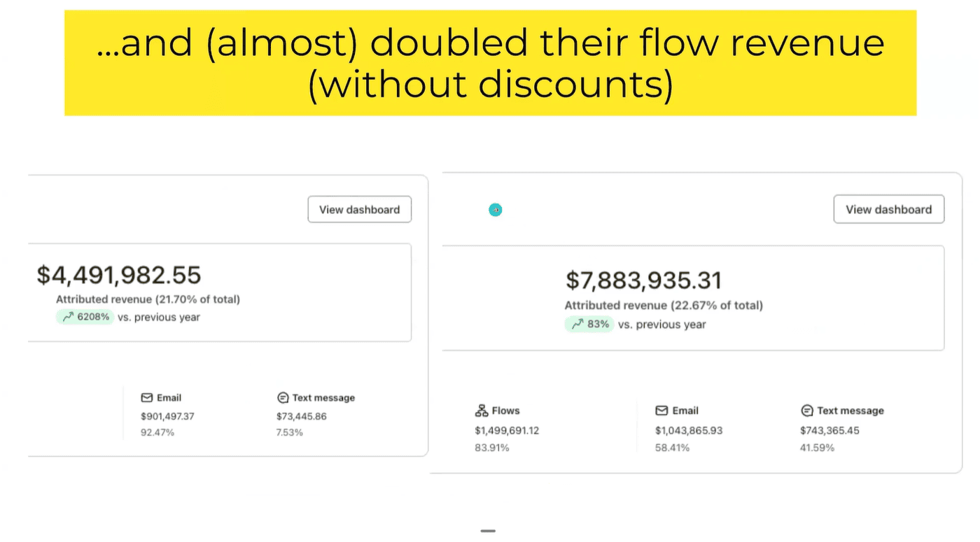Click the teal circular pointer dot

click(496, 209)
